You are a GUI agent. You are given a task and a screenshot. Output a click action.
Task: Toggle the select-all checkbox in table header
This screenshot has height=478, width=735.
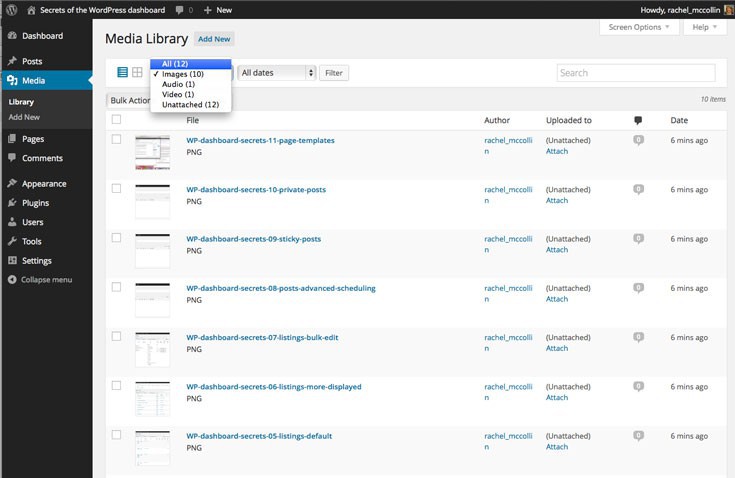(116, 120)
